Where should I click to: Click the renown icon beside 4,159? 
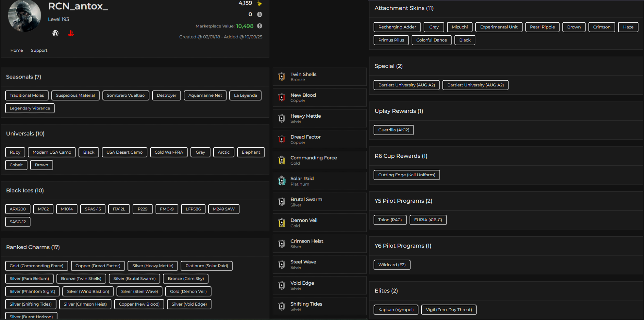pos(259,3)
